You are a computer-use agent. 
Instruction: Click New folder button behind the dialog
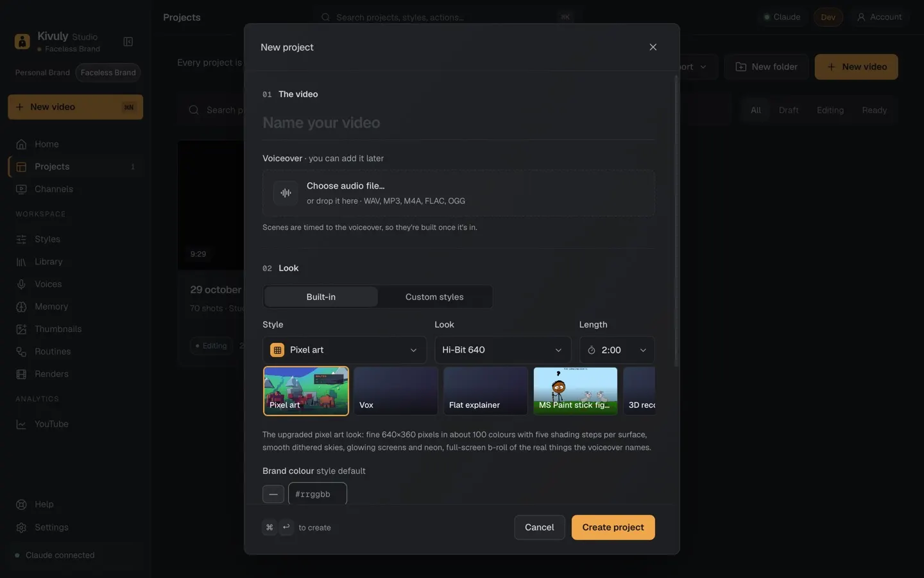pos(767,67)
